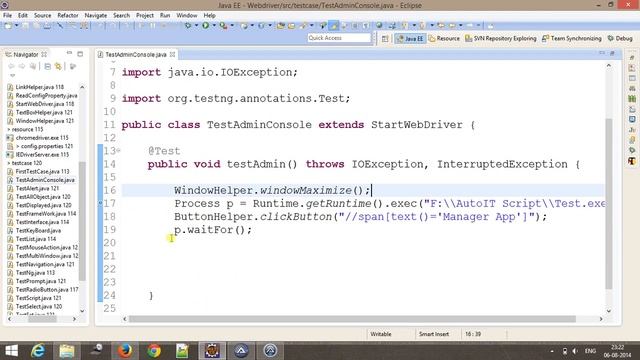Screen dimensions: 640x360
Task: Minimize the Navigator panel
Action: click(69, 53)
